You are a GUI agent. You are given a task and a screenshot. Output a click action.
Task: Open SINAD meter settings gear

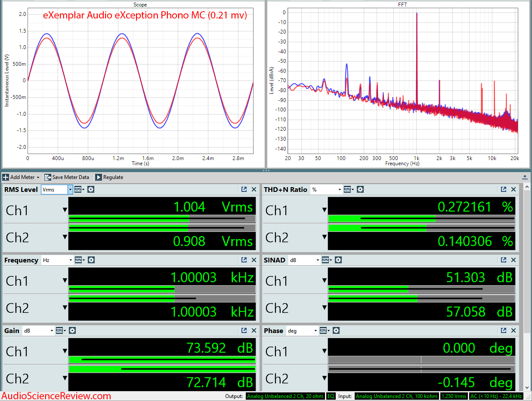click(338, 260)
